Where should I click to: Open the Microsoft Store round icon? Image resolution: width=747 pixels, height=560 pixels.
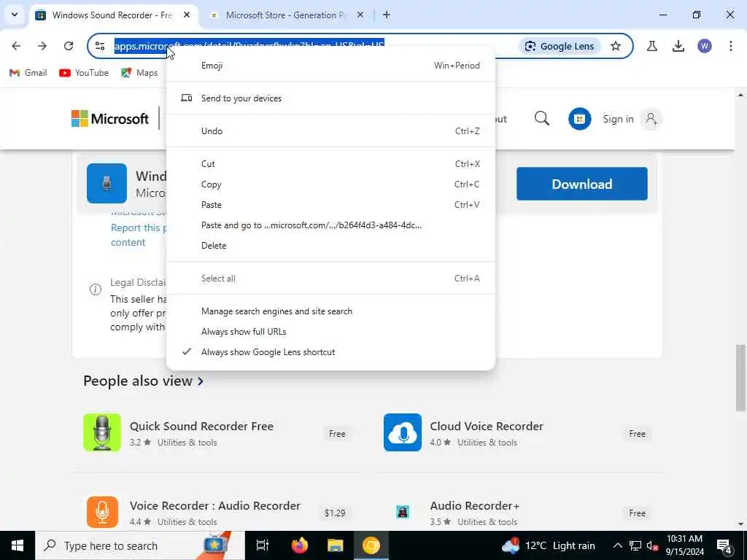tap(579, 119)
